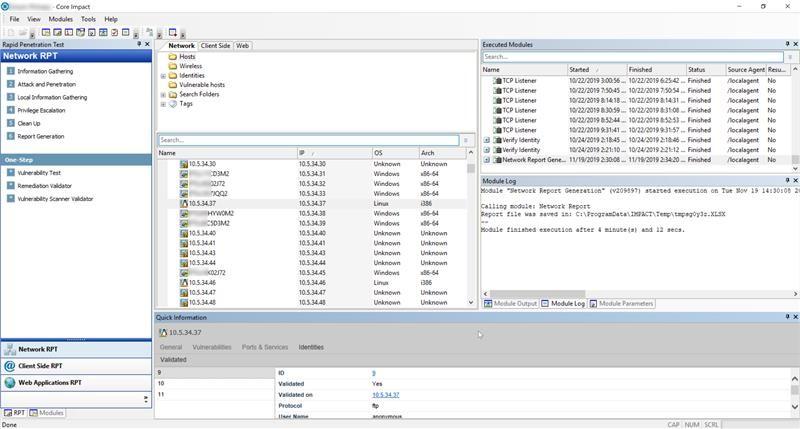The width and height of the screenshot is (800, 429).
Task: Click the Module Log horizontal scrollbar thumb
Action: coord(537,294)
